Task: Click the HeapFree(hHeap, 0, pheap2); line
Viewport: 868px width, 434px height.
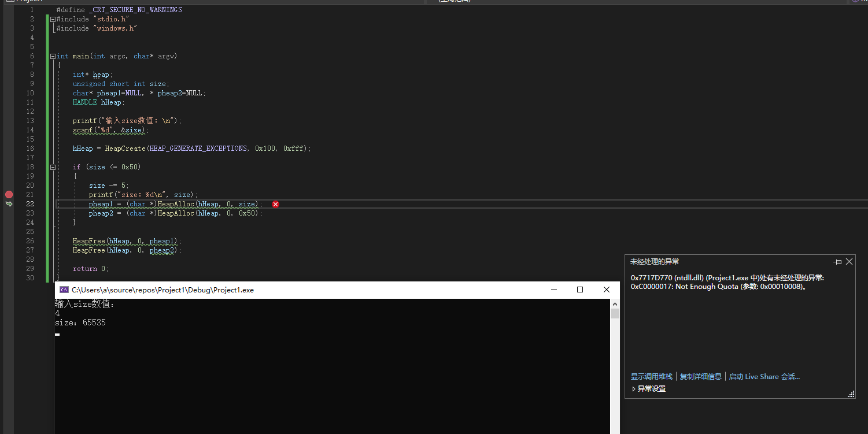Action: point(127,250)
